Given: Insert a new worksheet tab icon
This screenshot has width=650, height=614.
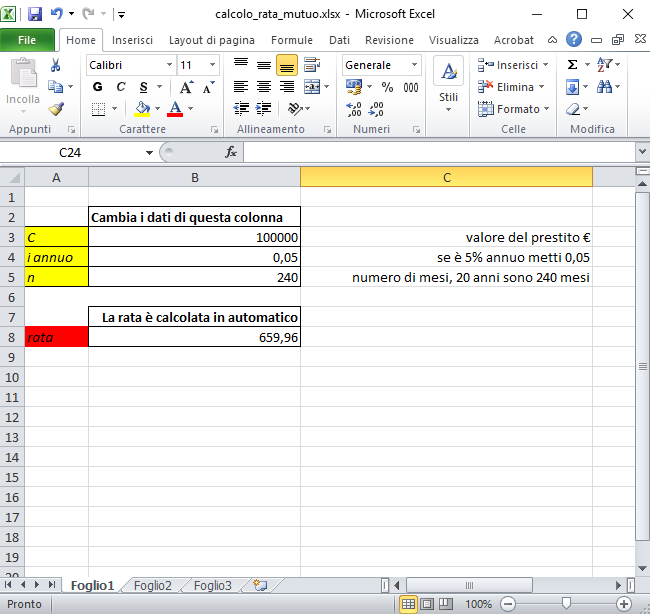Looking at the screenshot, I should coord(260,585).
